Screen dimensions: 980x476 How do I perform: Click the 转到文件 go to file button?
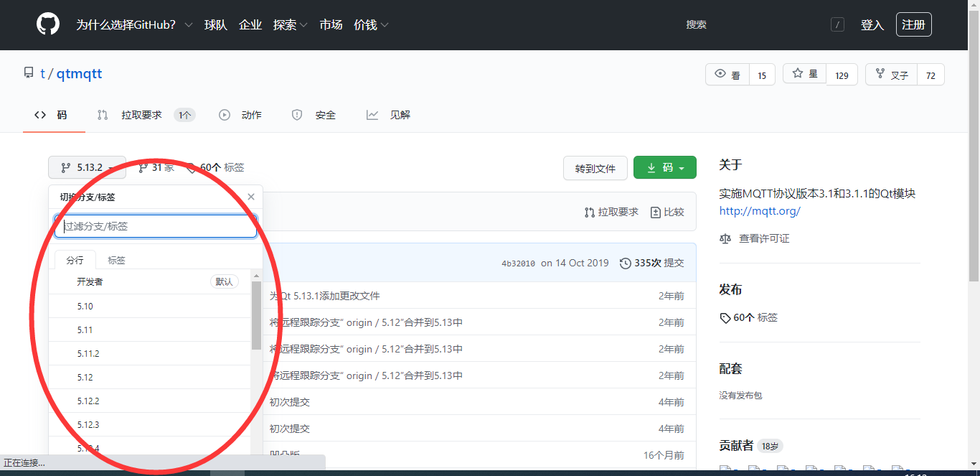595,168
